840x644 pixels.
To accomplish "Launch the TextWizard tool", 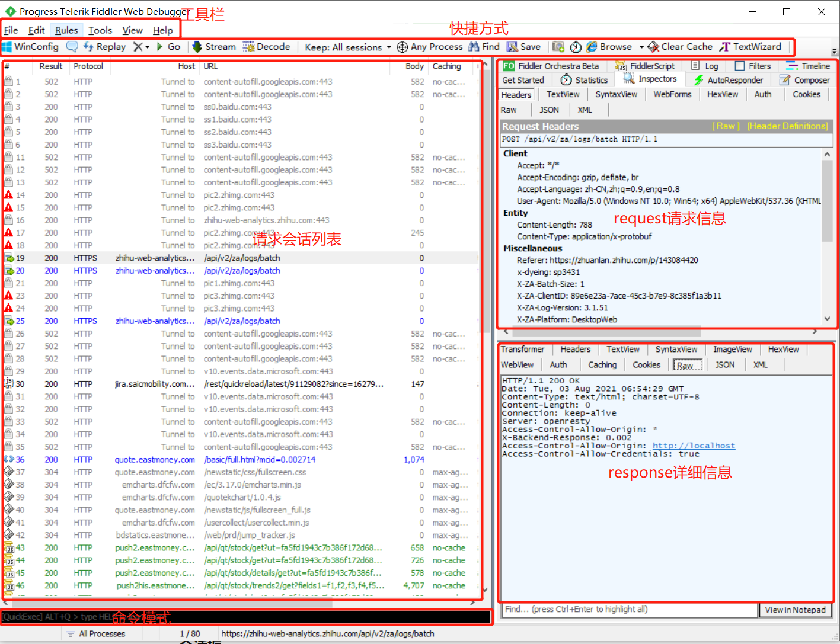I will 750,47.
